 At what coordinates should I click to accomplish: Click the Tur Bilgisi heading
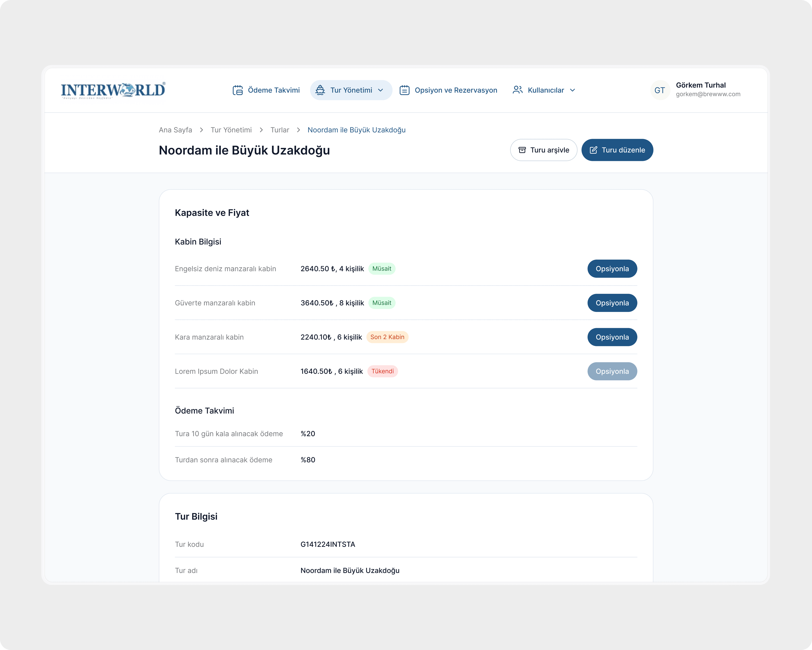tap(196, 517)
